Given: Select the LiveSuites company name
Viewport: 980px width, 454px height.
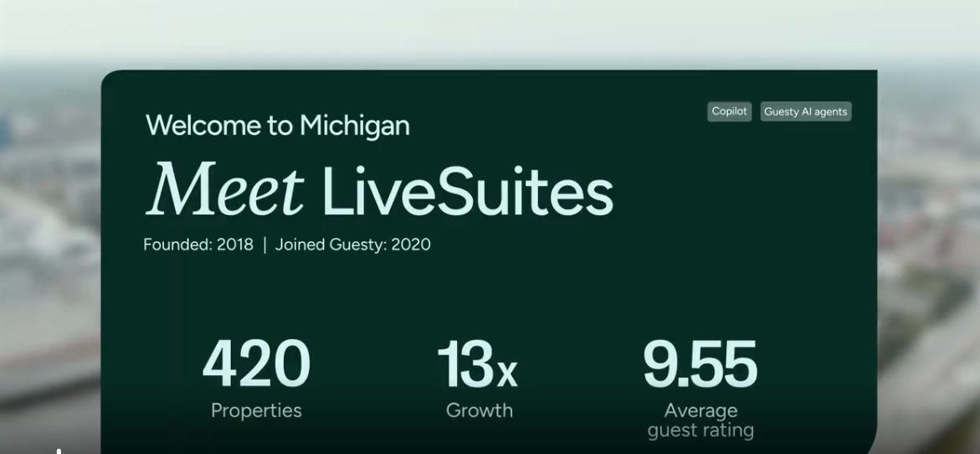Looking at the screenshot, I should coord(468,190).
